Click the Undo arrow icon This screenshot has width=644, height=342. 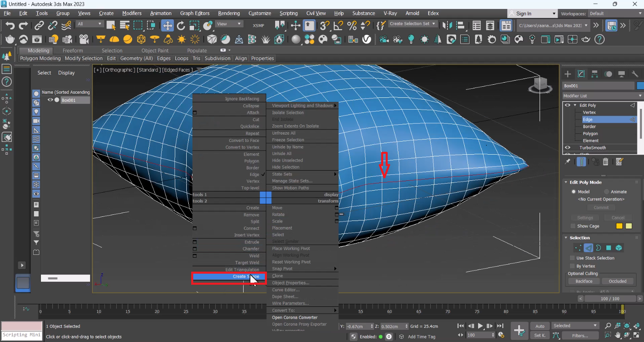10,26
